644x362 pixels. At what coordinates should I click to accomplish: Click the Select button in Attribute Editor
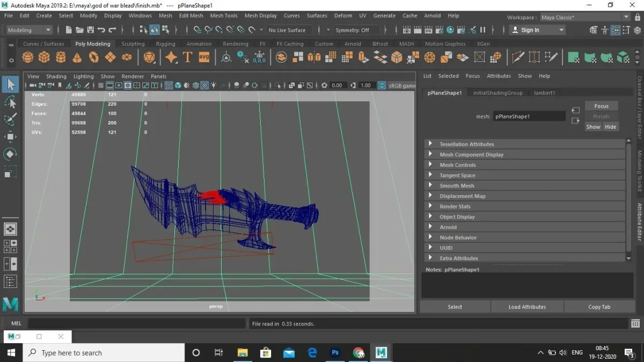[455, 307]
